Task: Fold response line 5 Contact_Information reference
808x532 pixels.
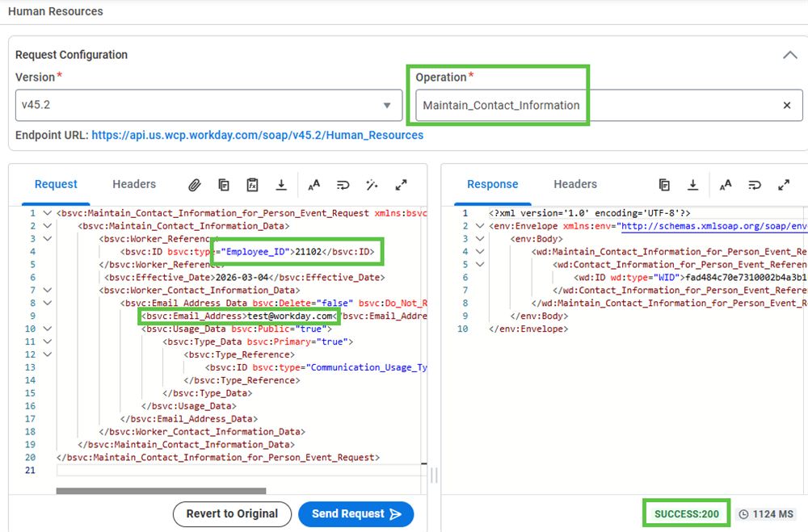Action: point(480,265)
